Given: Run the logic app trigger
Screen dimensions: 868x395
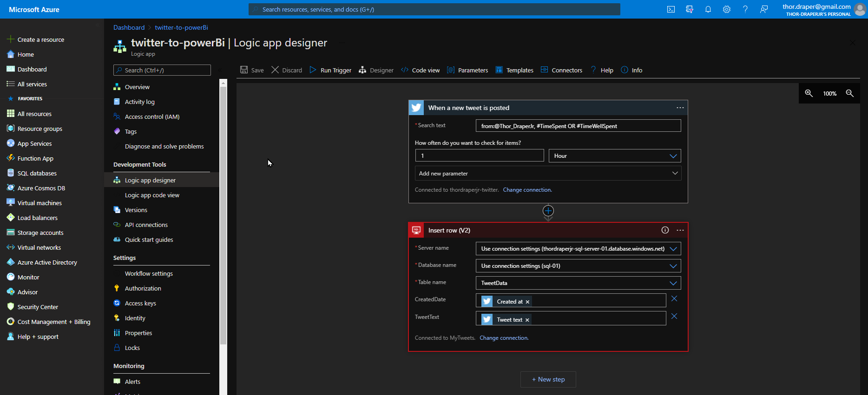Looking at the screenshot, I should [x=330, y=70].
